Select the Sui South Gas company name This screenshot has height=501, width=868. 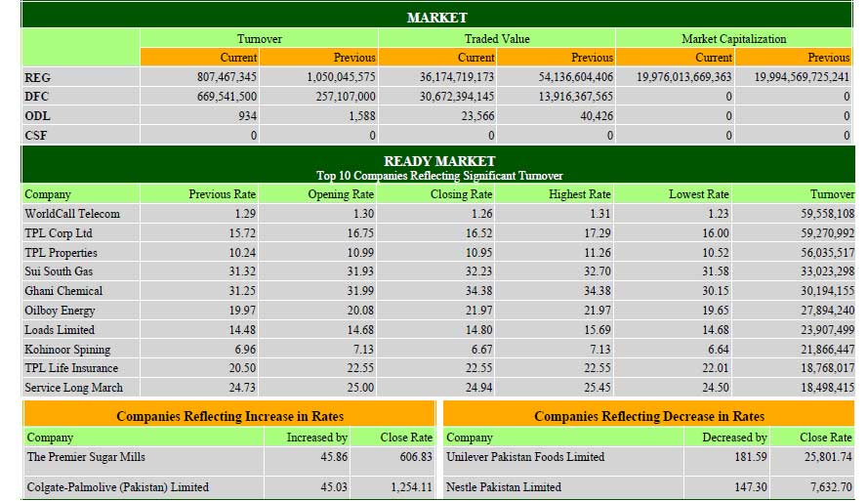point(59,271)
